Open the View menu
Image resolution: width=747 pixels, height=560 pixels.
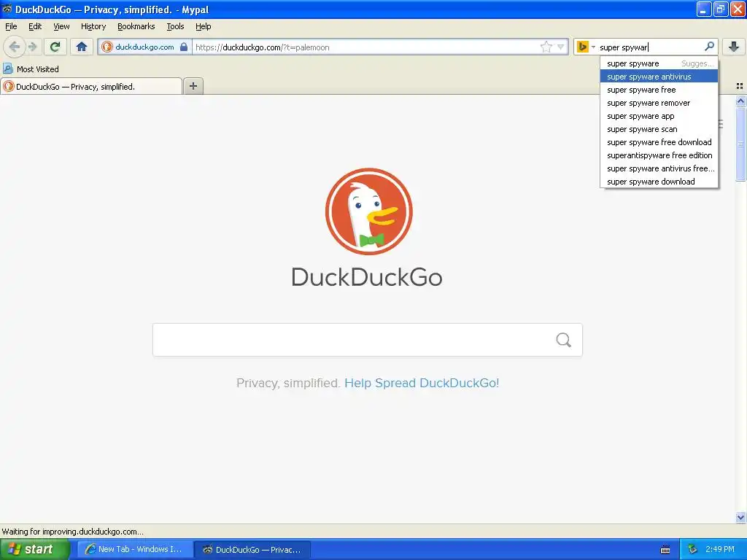pos(61,26)
